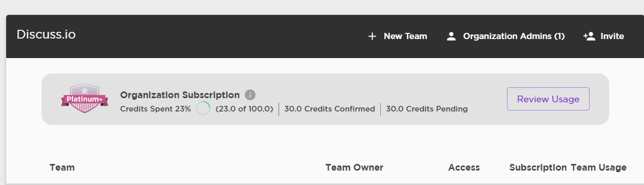Click the add-person icon next to Invite

(x=589, y=36)
